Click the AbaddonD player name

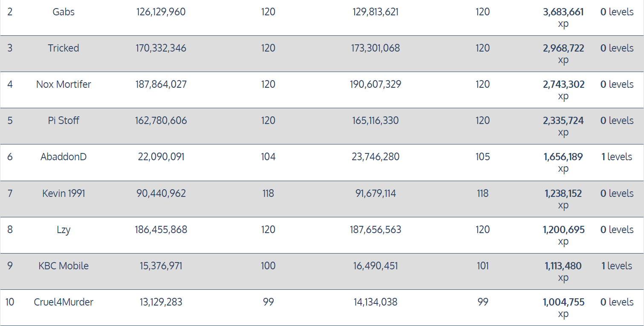(64, 157)
